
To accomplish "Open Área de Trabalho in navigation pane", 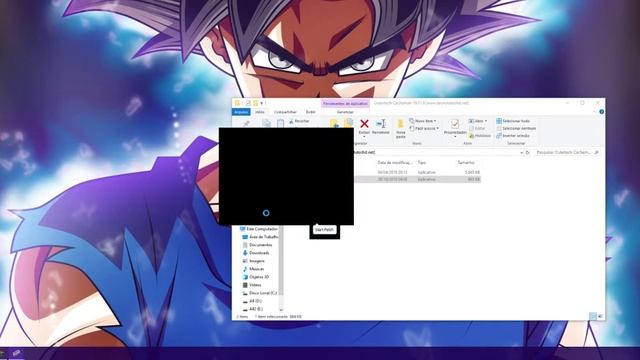I will 260,237.
